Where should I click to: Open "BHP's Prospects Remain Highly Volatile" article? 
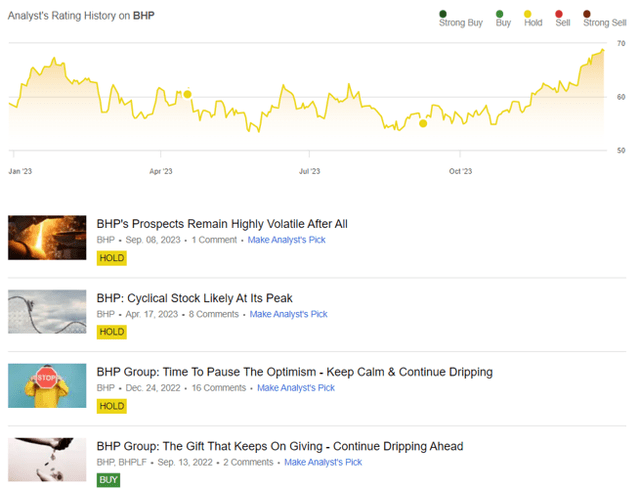point(222,224)
